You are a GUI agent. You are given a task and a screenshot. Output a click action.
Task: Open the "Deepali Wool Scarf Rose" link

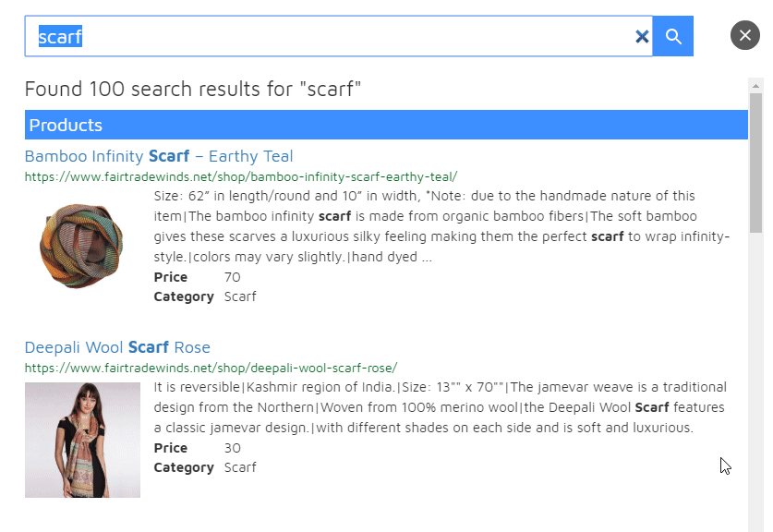click(117, 347)
